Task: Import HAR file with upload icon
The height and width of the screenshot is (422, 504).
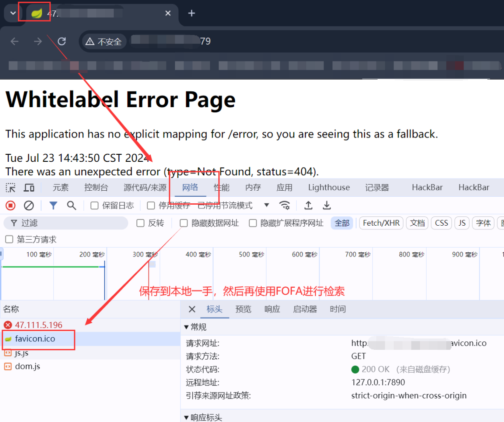Action: 308,206
